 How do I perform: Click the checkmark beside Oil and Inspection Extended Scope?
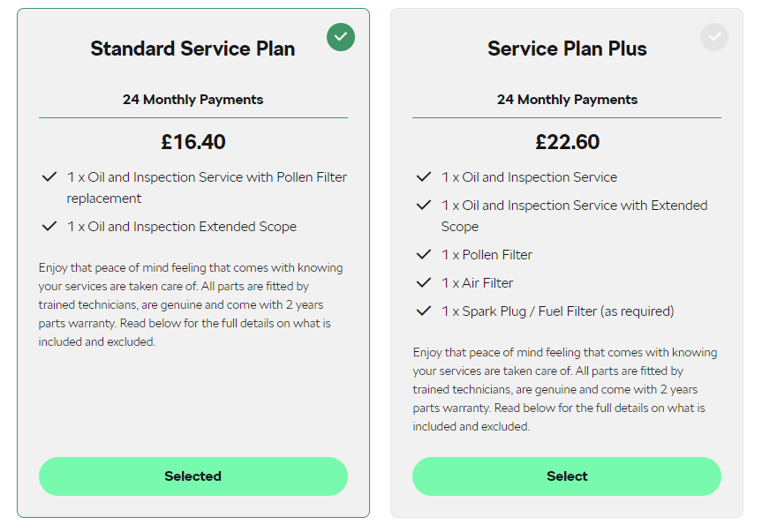coord(49,227)
